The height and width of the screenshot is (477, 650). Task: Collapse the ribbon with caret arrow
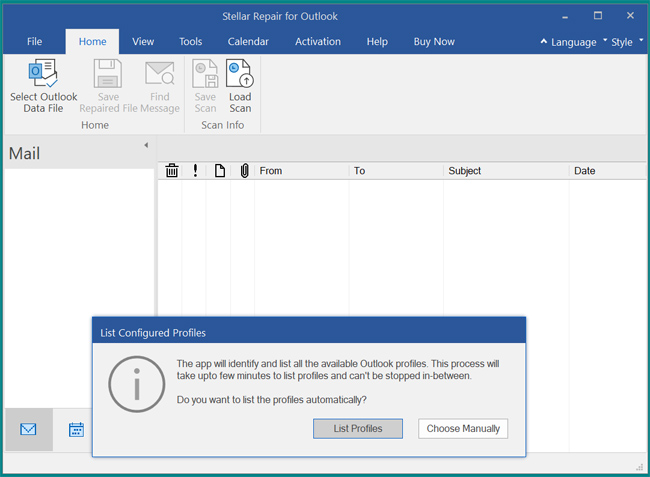[x=543, y=41]
